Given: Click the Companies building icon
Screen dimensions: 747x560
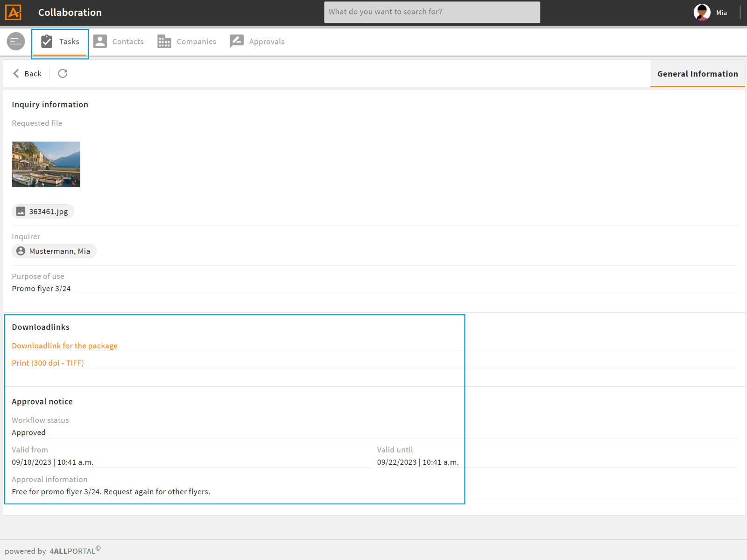Looking at the screenshot, I should point(164,42).
